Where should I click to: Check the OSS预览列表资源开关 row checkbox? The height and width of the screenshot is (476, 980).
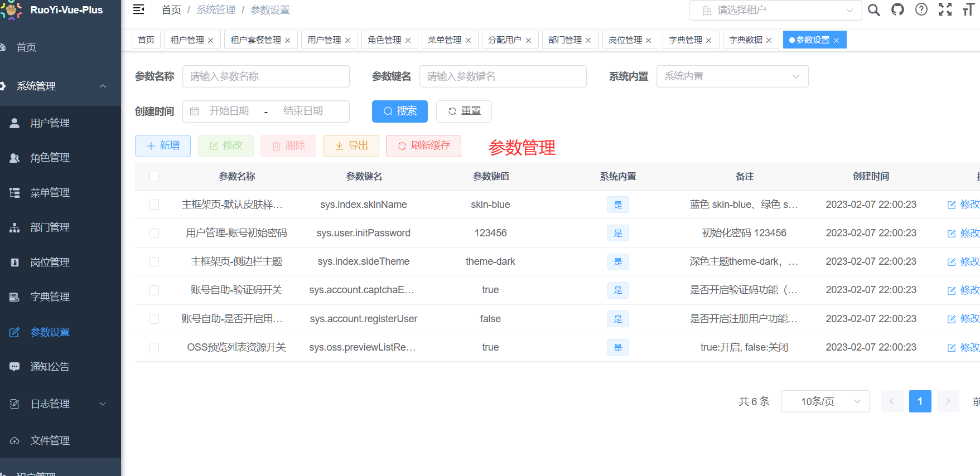pyautogui.click(x=155, y=347)
